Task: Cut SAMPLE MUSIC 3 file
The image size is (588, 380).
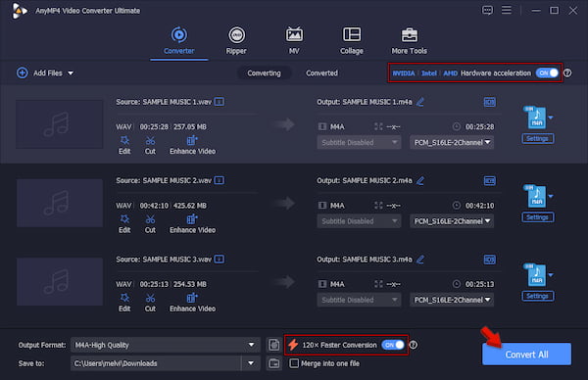Action: click(150, 303)
